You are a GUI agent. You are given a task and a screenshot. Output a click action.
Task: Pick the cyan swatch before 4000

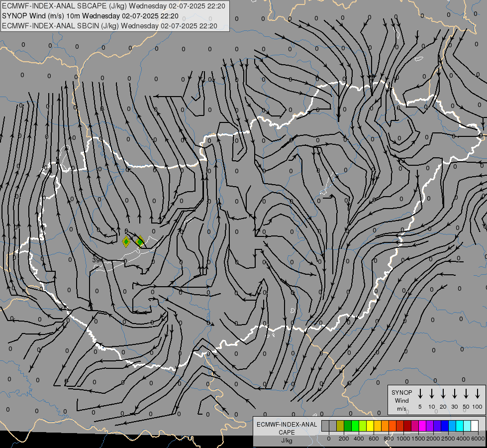pyautogui.click(x=459, y=426)
